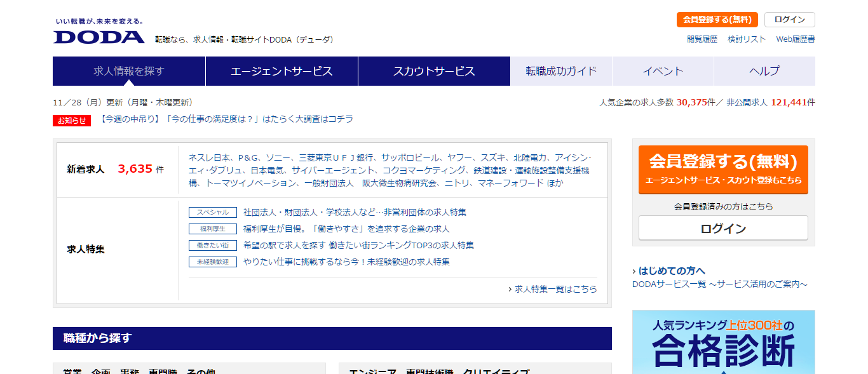Image resolution: width=868 pixels, height=374 pixels.
Task: Go to the イベント tab
Action: (x=663, y=71)
